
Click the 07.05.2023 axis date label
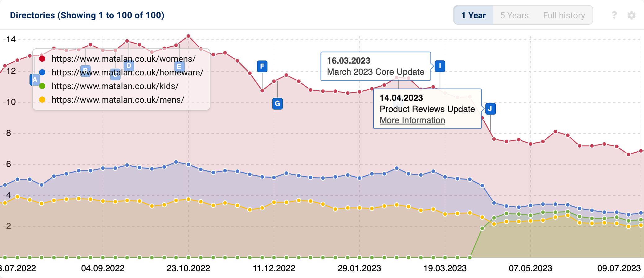coord(531,268)
